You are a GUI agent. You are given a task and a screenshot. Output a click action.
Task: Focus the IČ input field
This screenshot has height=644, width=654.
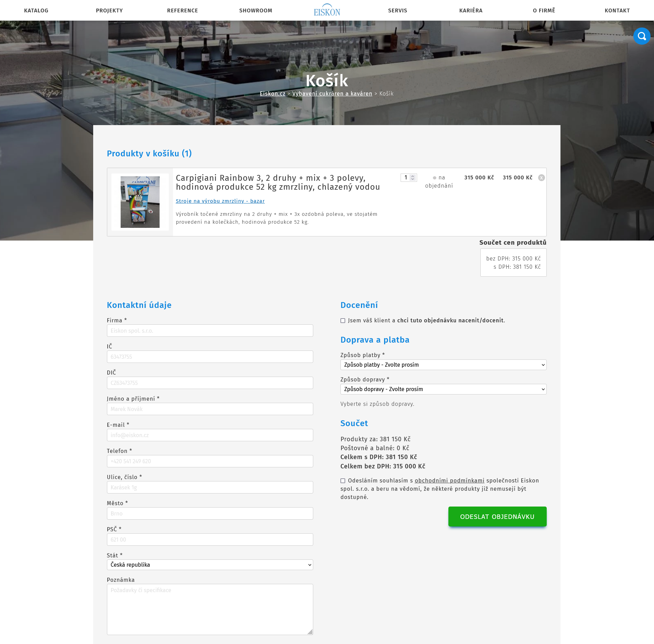point(210,357)
